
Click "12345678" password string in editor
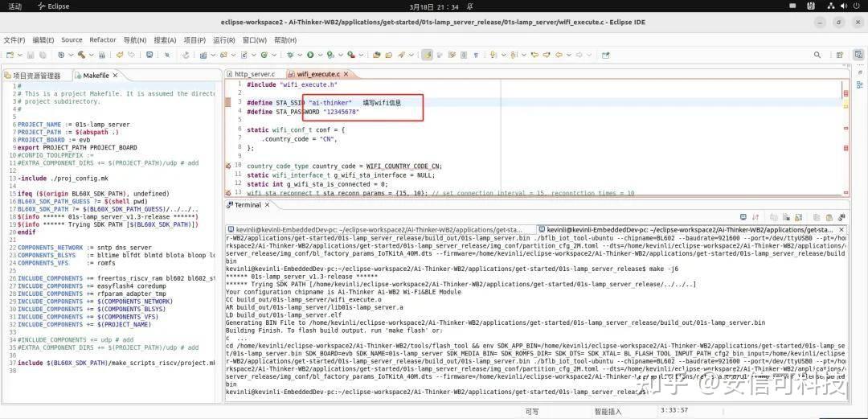point(341,112)
